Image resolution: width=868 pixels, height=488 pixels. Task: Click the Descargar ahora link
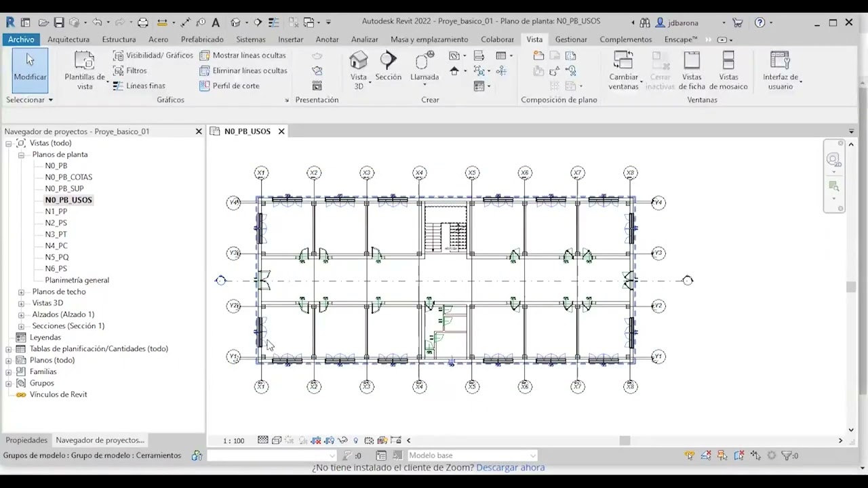[510, 468]
